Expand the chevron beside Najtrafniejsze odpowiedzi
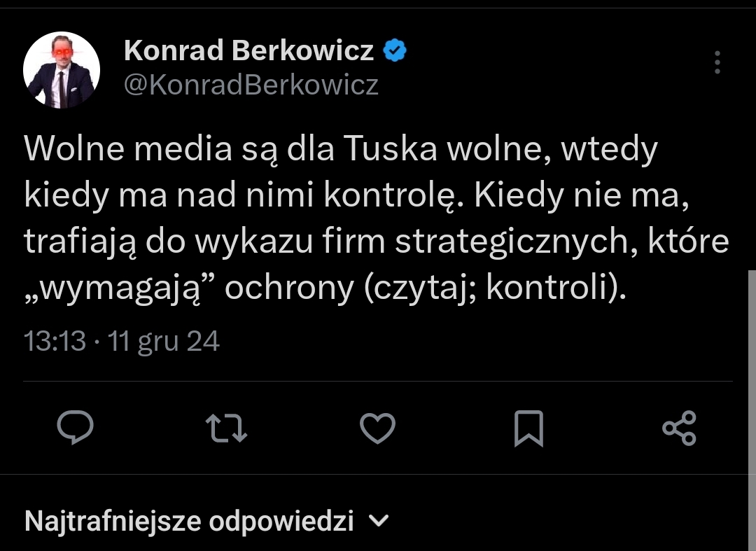 [x=378, y=521]
